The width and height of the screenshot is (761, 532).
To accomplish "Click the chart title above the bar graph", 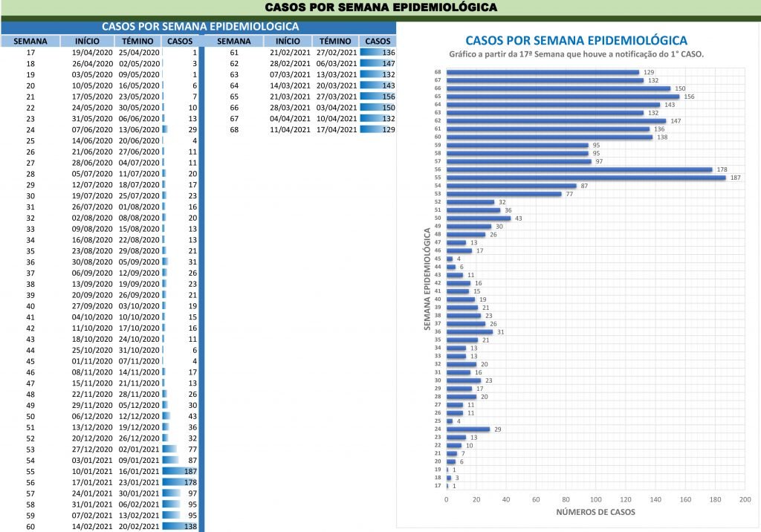I will (x=576, y=41).
